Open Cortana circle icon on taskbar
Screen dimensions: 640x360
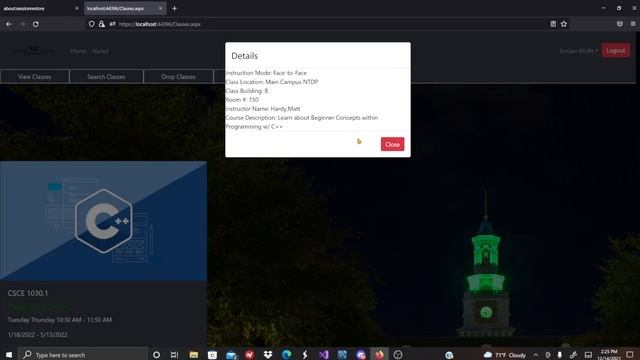point(156,355)
